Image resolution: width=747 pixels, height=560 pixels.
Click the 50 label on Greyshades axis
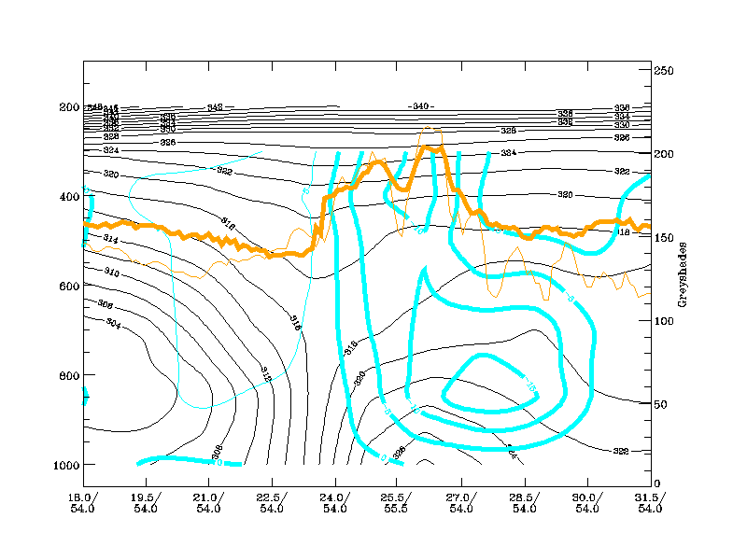[x=660, y=405]
